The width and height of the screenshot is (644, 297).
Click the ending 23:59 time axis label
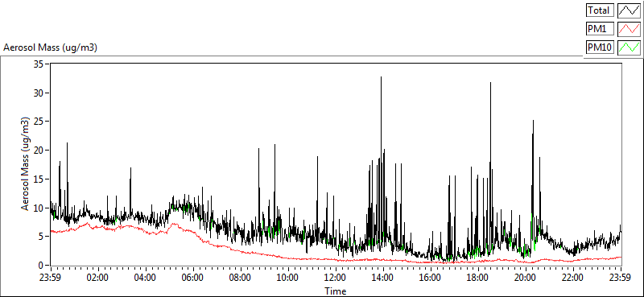click(x=621, y=277)
